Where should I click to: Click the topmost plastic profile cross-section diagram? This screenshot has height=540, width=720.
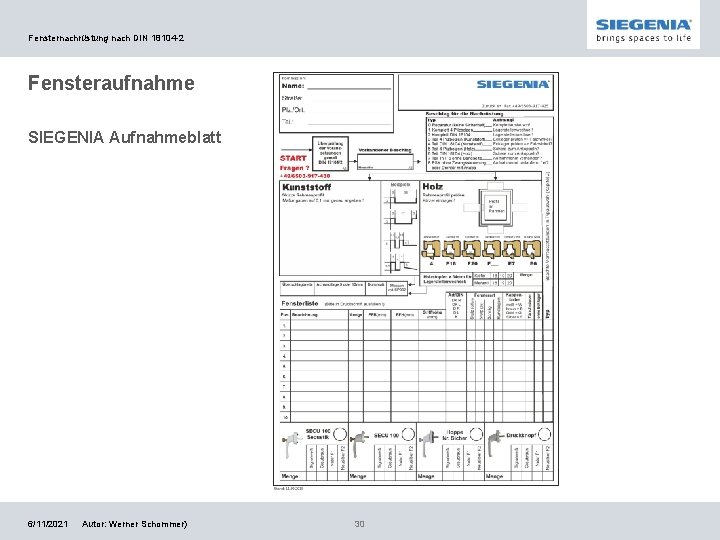point(400,197)
